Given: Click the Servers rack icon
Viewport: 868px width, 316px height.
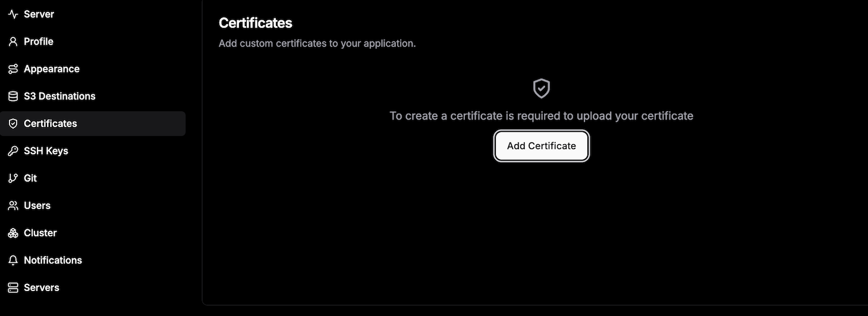Looking at the screenshot, I should tap(13, 287).
